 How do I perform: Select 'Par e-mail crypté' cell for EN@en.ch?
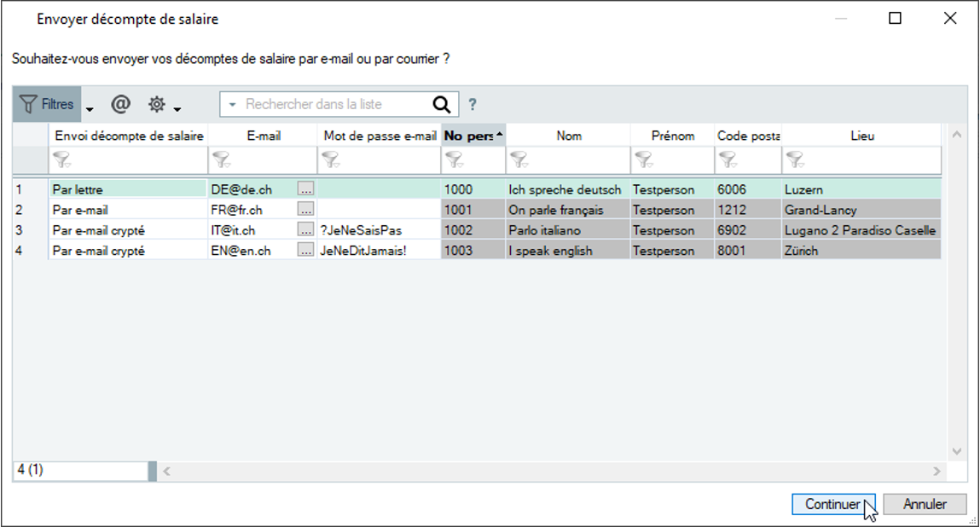[x=128, y=251]
